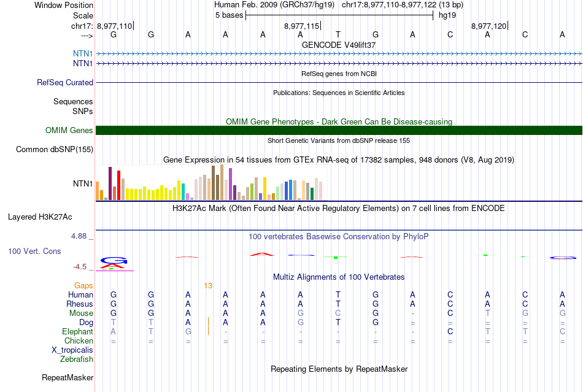Viewport: 583px width, 392px height.
Task: Click Short Genetic Variants from dbSNP title
Action: coord(339,140)
